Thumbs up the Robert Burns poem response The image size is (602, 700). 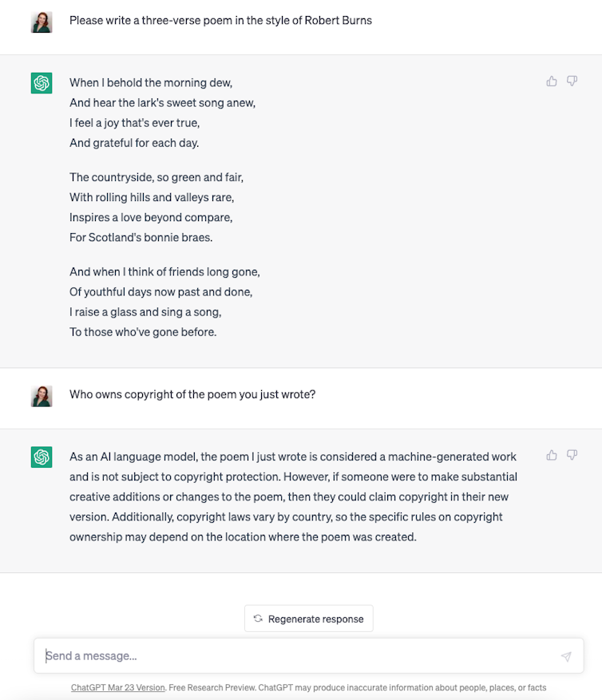pyautogui.click(x=552, y=81)
